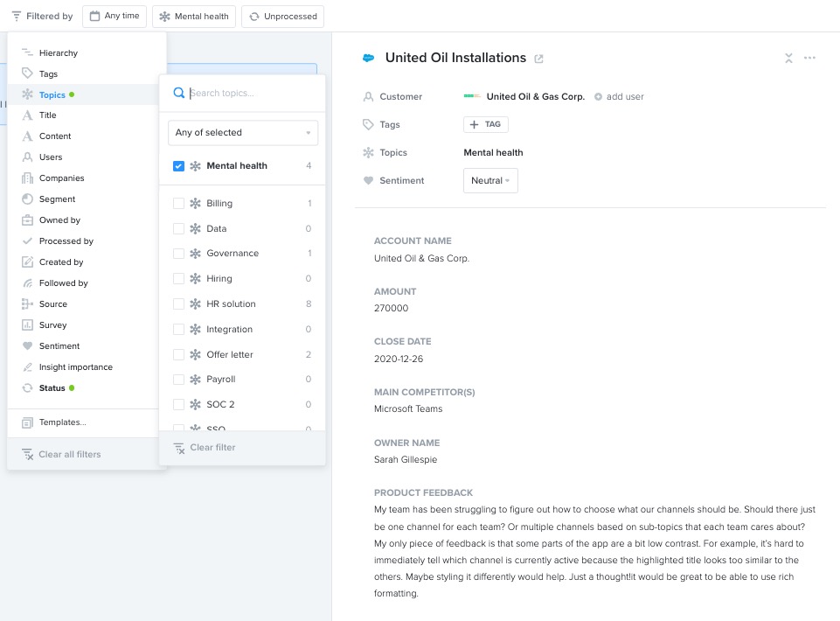Check the Data topic checkbox
The height and width of the screenshot is (621, 840).
point(179,228)
